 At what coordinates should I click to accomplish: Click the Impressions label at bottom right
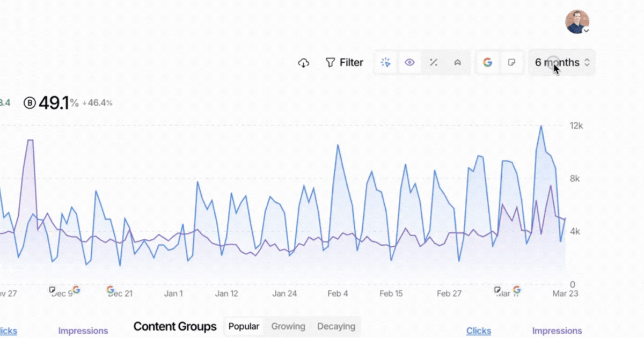pos(557,331)
